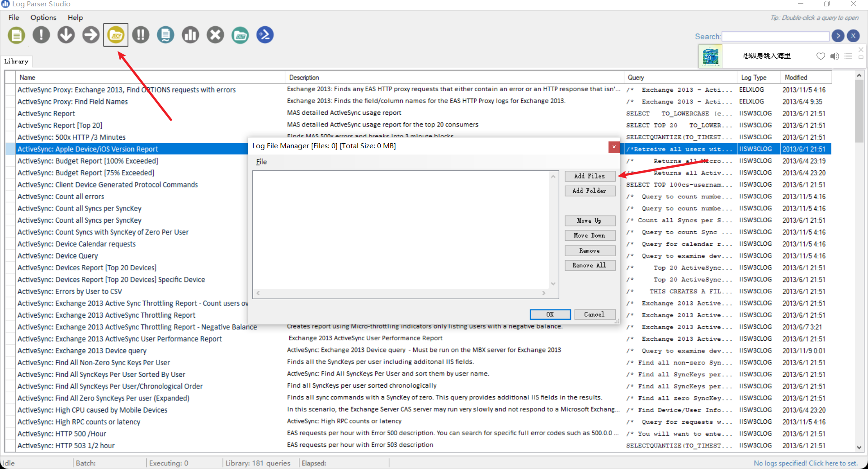Sort by the Modified column header

click(x=806, y=77)
